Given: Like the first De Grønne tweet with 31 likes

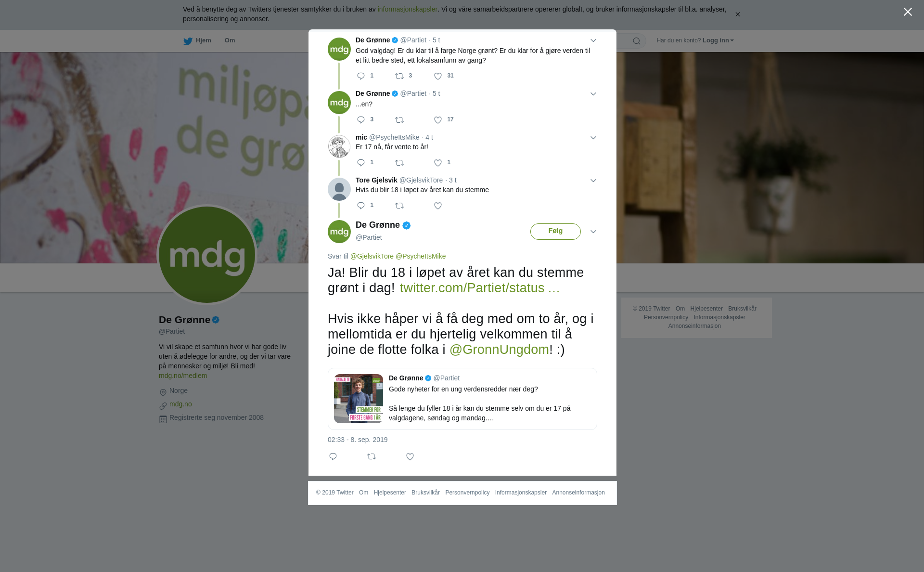Looking at the screenshot, I should tap(438, 76).
